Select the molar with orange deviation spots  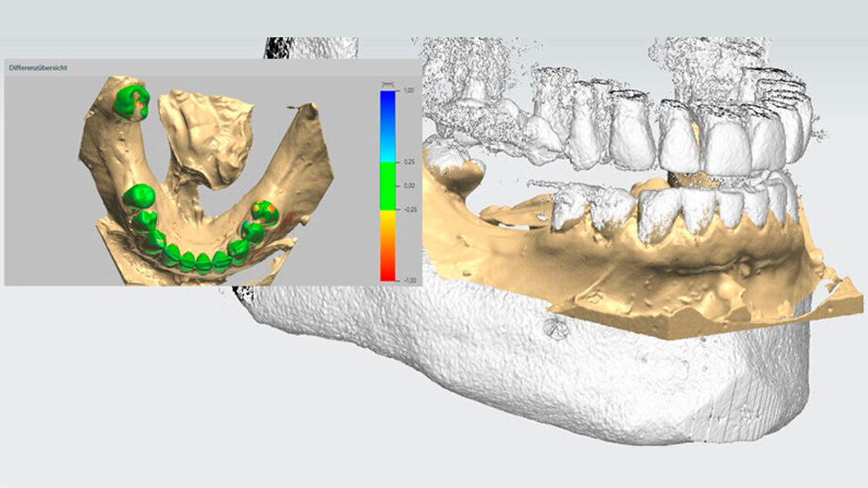264,212
